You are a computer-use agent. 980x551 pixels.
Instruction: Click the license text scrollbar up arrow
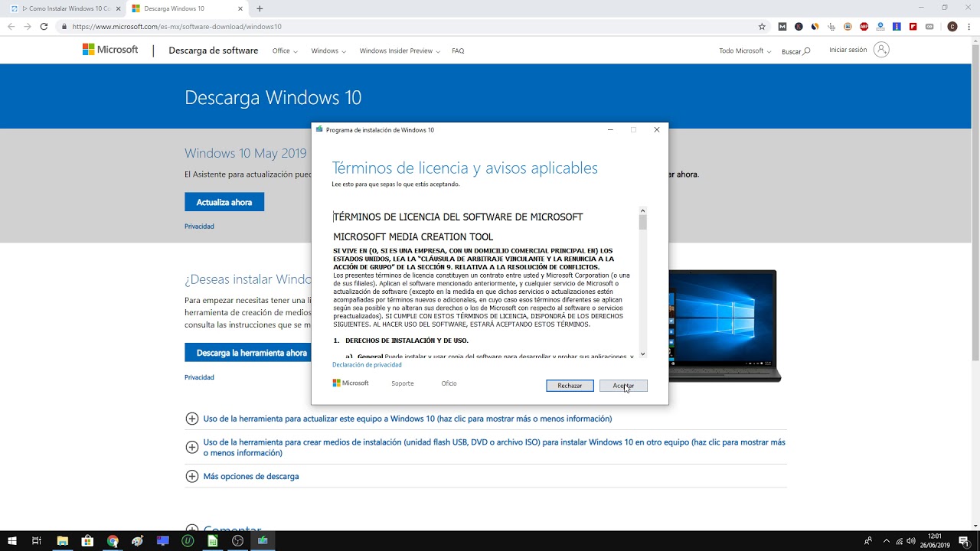click(x=643, y=210)
